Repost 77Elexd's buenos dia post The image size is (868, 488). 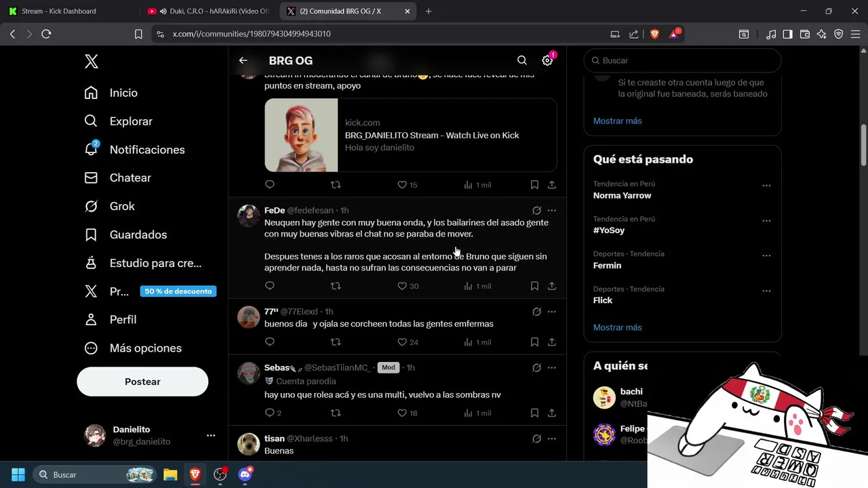pos(335,342)
